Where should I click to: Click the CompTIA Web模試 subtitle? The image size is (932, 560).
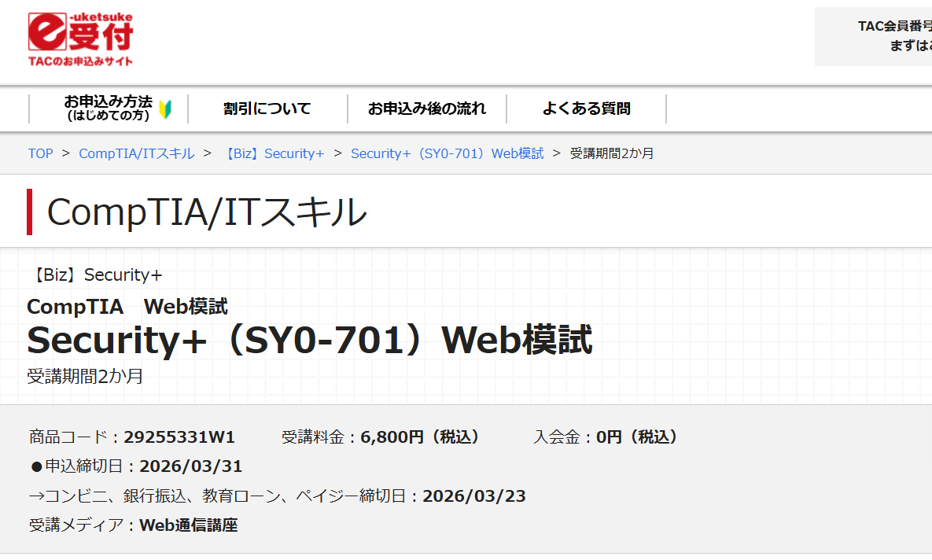tap(127, 307)
